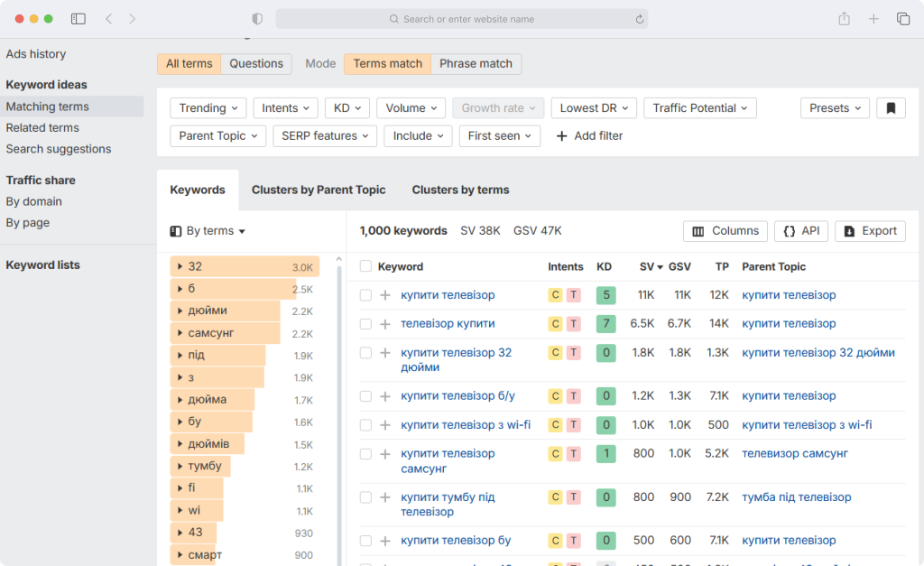Select Related terms in sidebar
Screen dimensions: 924x566
click(42, 128)
